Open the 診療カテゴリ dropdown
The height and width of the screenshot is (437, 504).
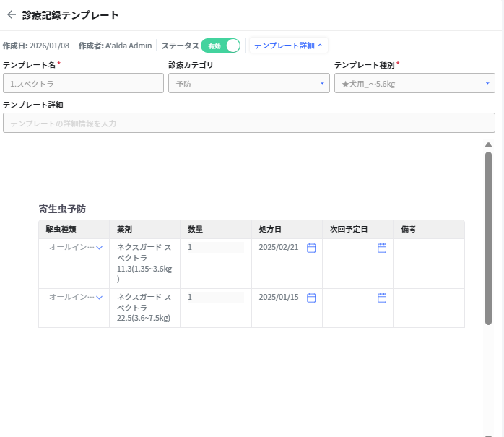(x=249, y=83)
